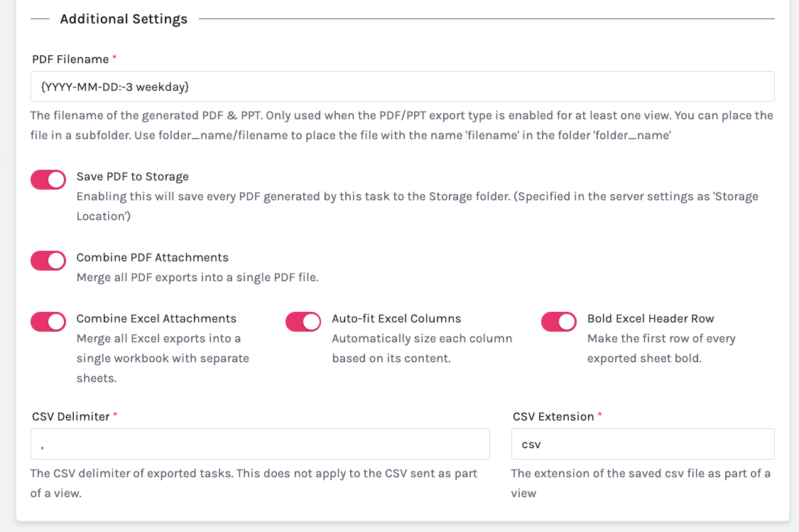Click the "Combine Excel Attachments" label text

tap(156, 318)
